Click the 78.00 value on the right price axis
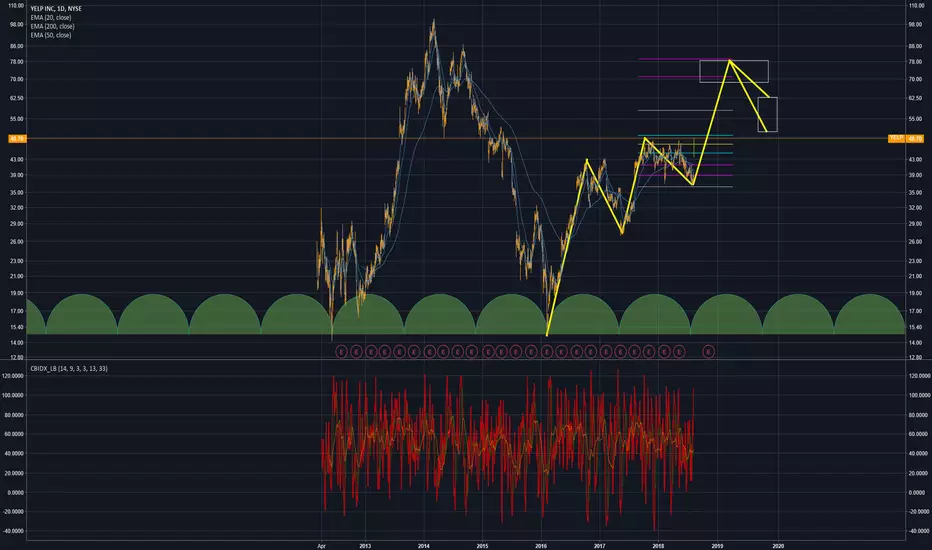The width and height of the screenshot is (932, 550). [x=916, y=62]
